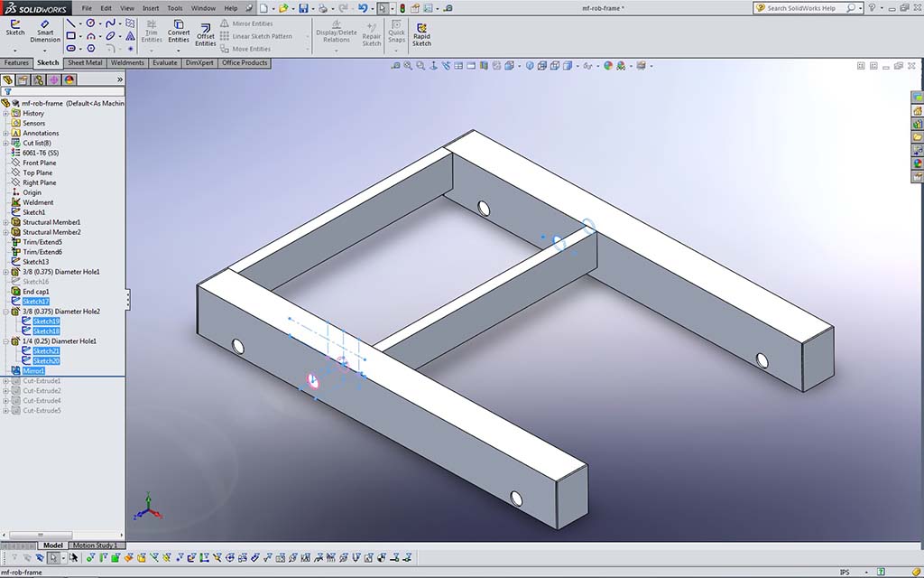Select the Convert Entities tool
924x578 pixels.
[179, 31]
